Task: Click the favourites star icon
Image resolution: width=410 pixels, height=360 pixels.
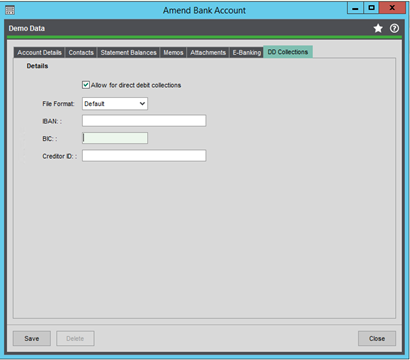Action: tap(378, 28)
